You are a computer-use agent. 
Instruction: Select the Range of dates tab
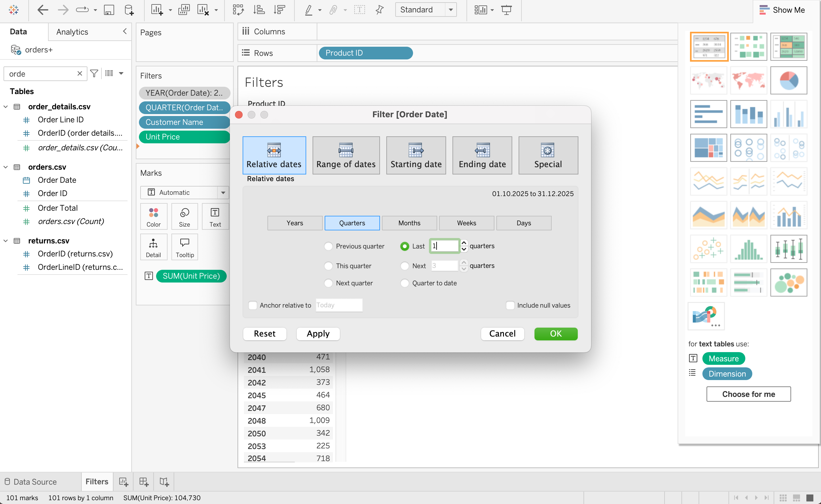346,156
